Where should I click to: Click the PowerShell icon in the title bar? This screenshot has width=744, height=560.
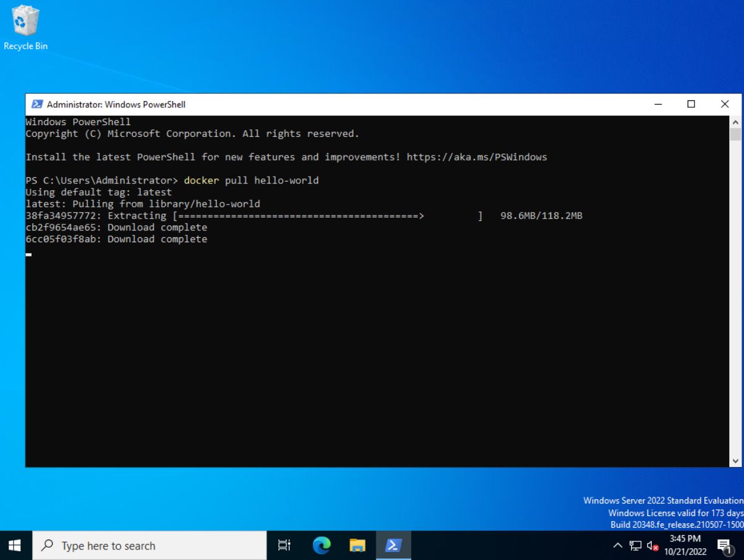[37, 104]
